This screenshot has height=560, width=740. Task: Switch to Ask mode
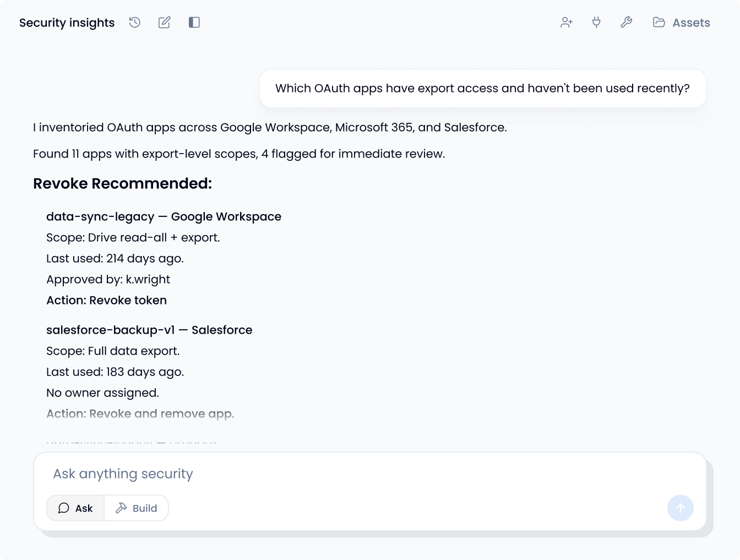point(75,508)
